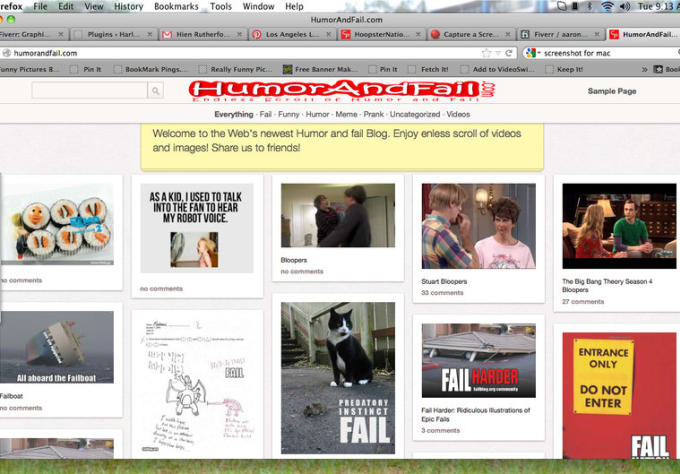Viewport: 680px width, 474px height.
Task: Click the '33 comments' link
Action: coord(442,293)
